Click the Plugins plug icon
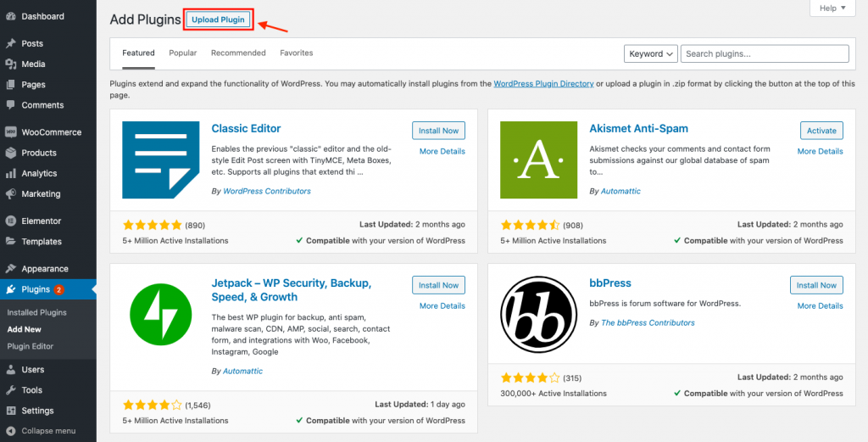This screenshot has width=868, height=442. [x=10, y=289]
